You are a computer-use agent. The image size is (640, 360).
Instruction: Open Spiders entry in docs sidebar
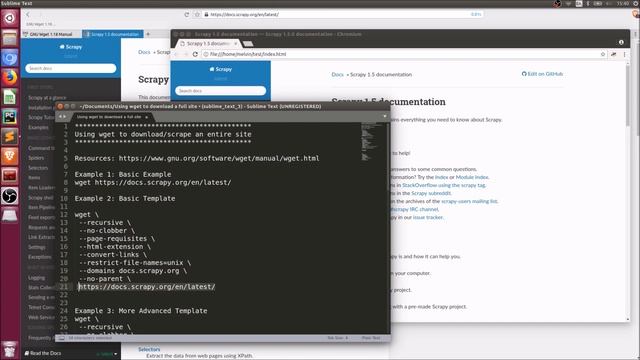36,158
